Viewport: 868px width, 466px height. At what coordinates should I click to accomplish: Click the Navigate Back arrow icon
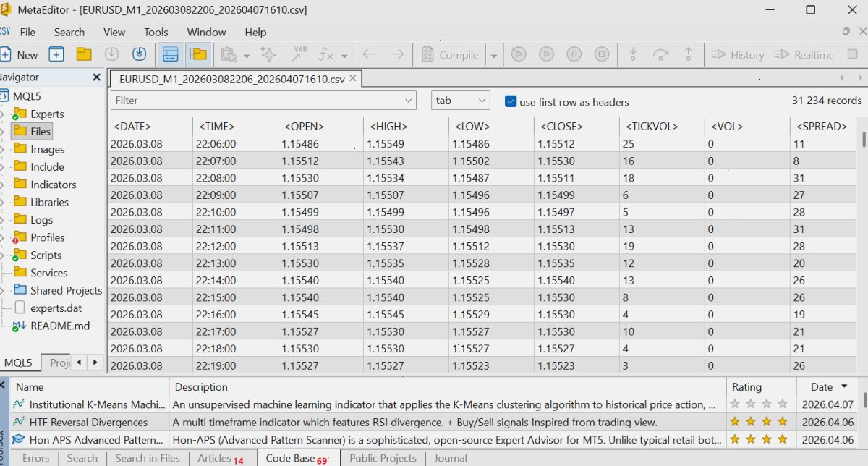pos(369,54)
